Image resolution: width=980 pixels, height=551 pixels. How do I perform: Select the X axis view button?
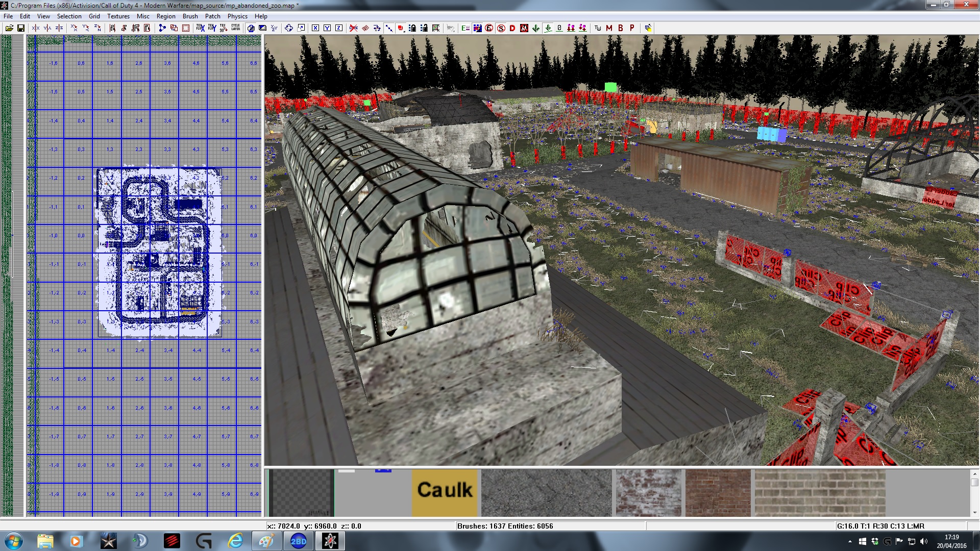315,28
